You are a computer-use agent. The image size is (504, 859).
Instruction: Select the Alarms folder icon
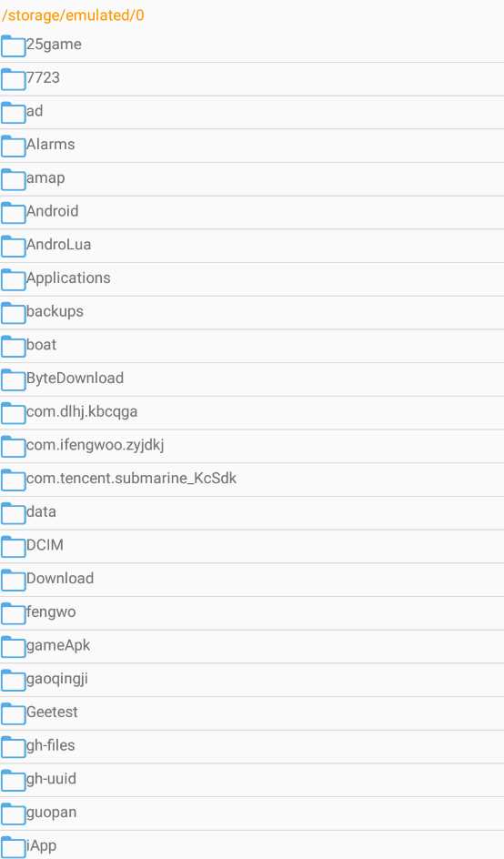tap(13, 147)
